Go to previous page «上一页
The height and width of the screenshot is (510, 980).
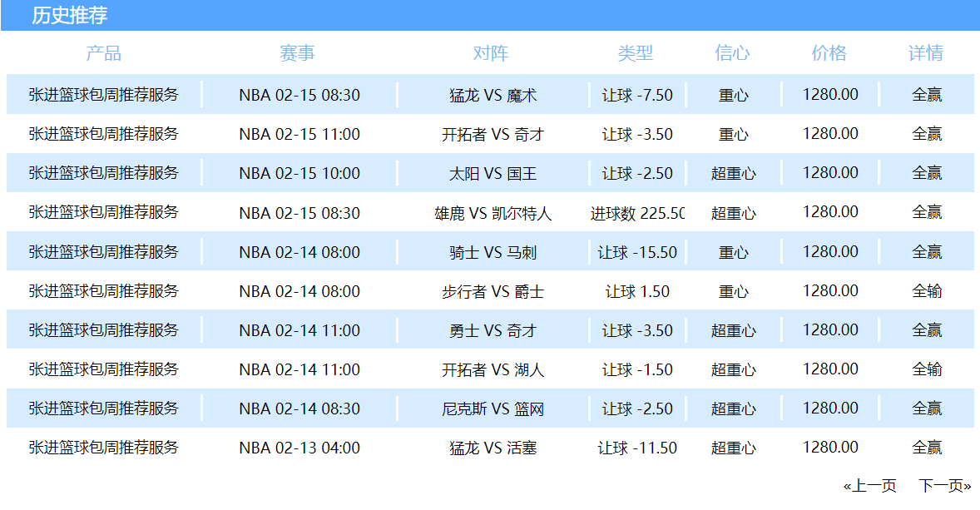pyautogui.click(x=869, y=486)
